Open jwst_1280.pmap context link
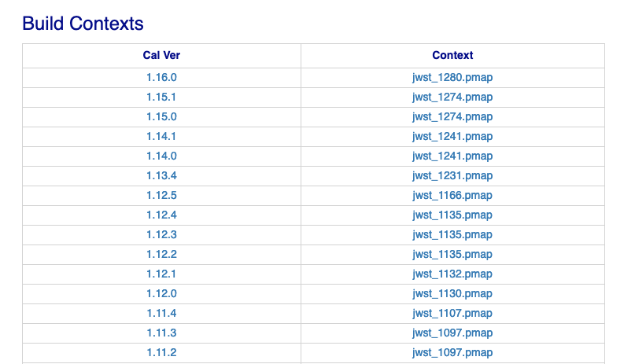Viewport: 635px width, 364px height. click(x=452, y=77)
